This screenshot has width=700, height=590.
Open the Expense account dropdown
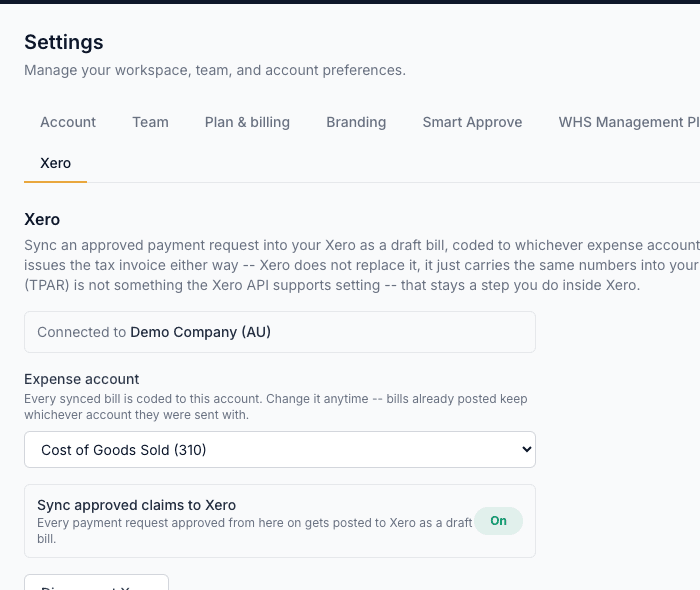280,449
